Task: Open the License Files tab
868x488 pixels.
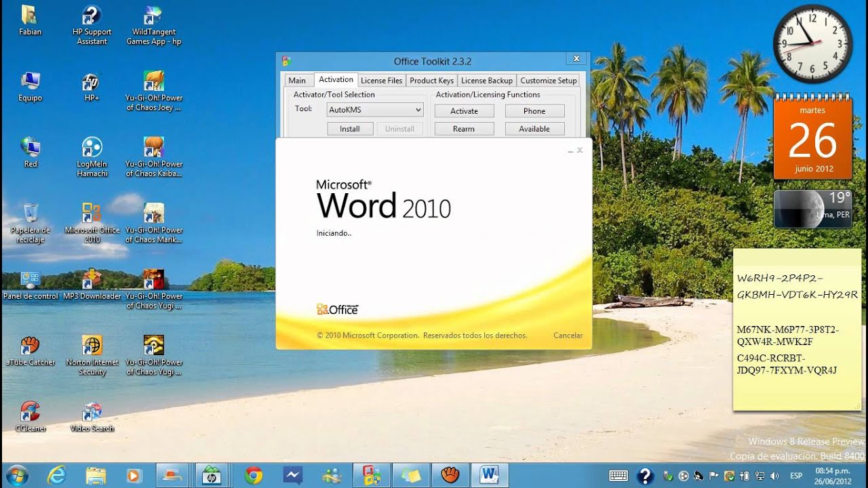Action: tap(382, 81)
